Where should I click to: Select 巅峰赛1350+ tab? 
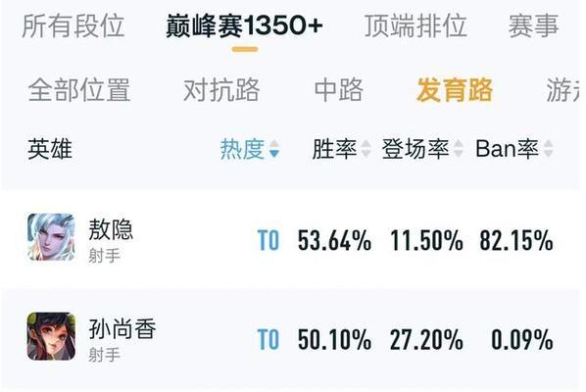tap(244, 25)
